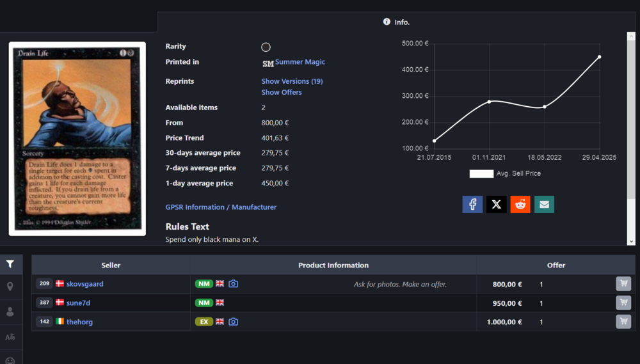Click the rarity circle symbol
The height and width of the screenshot is (364, 640).
point(266,47)
